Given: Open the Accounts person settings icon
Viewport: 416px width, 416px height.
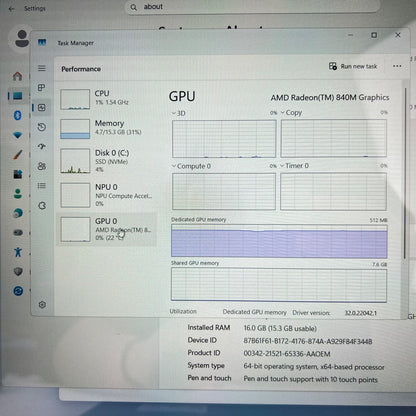Looking at the screenshot, I should [x=18, y=194].
